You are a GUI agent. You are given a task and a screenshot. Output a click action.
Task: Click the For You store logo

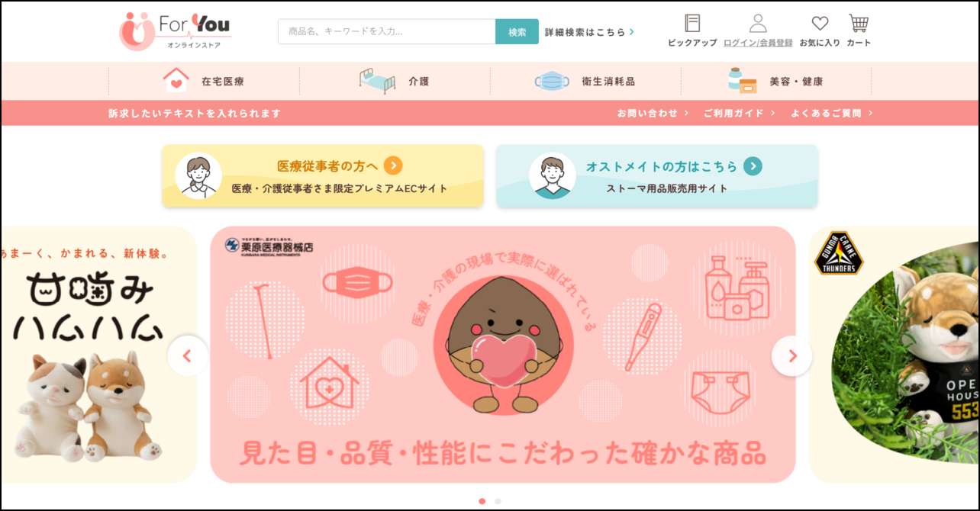175,31
